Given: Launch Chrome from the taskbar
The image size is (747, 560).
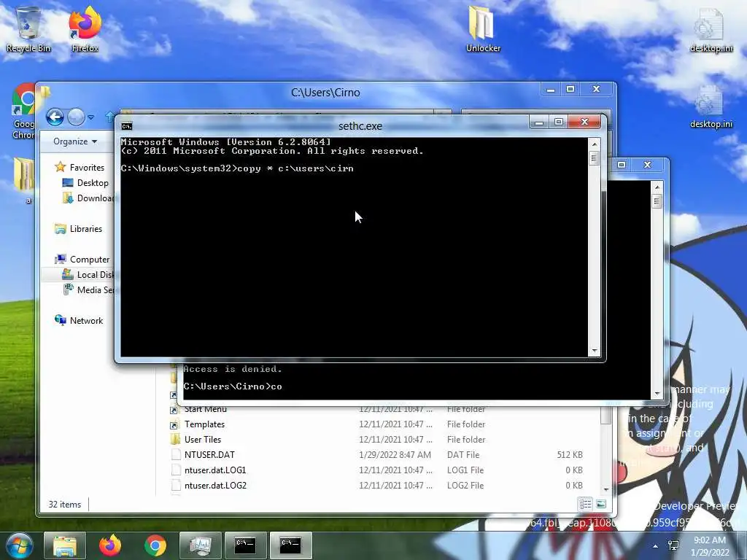Looking at the screenshot, I should tap(155, 545).
